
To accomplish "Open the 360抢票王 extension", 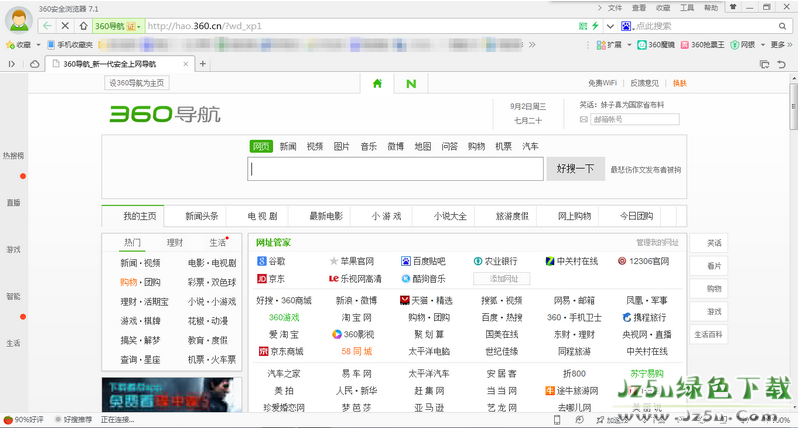I will tap(703, 45).
